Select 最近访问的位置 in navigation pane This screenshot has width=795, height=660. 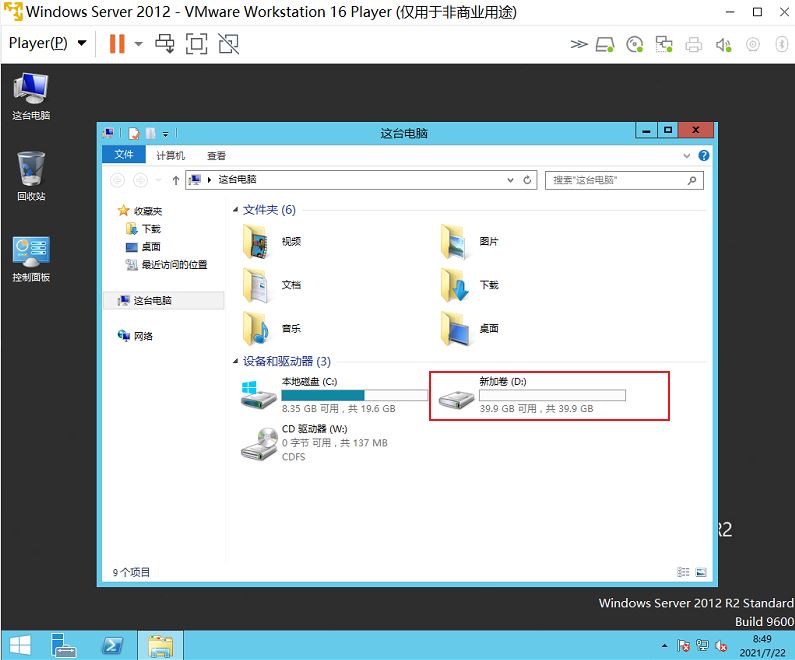[166, 265]
